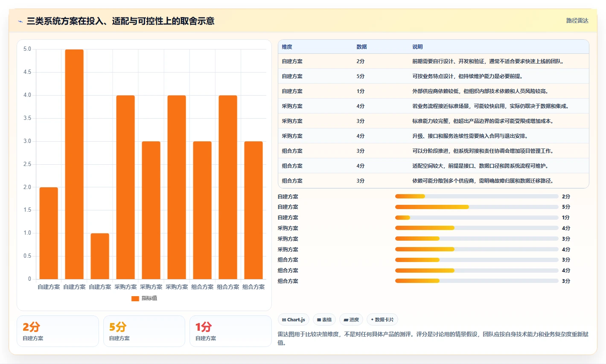Click the 5.0 y-axis label
The height and width of the screenshot is (364, 606).
tap(27, 49)
